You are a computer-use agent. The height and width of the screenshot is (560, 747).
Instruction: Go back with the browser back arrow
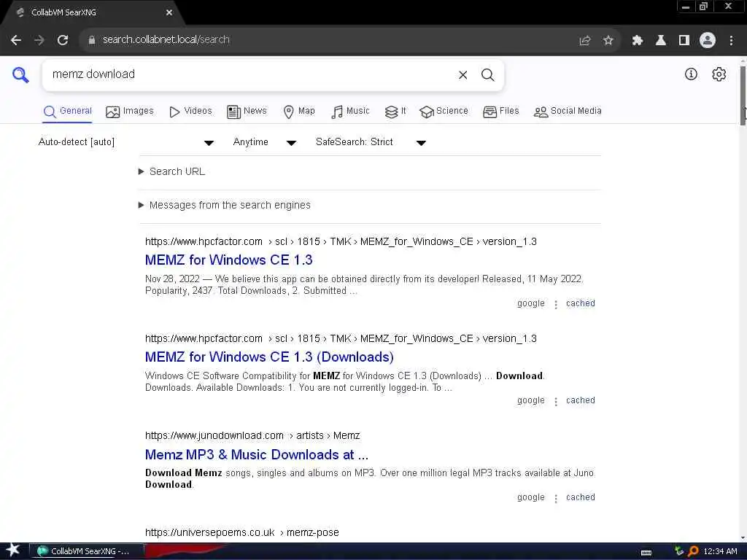tap(16, 40)
